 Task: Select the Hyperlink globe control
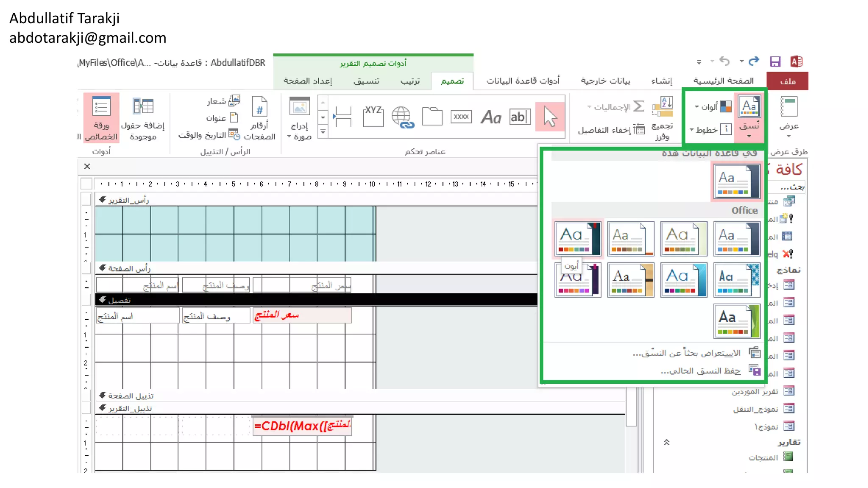[402, 117]
